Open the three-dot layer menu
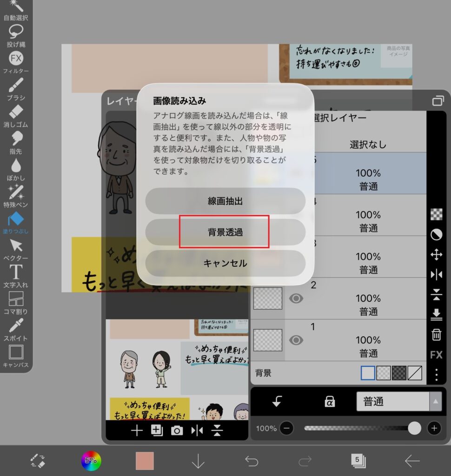 [x=436, y=374]
